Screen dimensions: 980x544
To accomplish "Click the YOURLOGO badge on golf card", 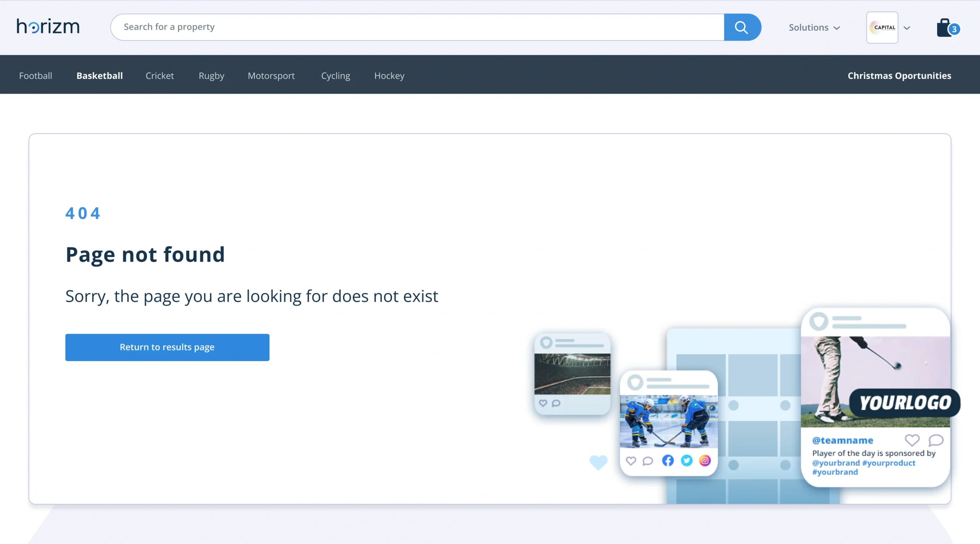I will 905,402.
